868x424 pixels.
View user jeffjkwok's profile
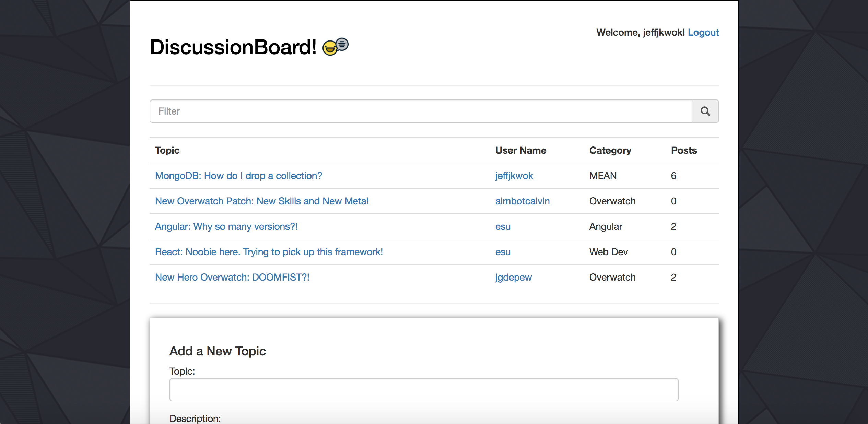pos(514,176)
